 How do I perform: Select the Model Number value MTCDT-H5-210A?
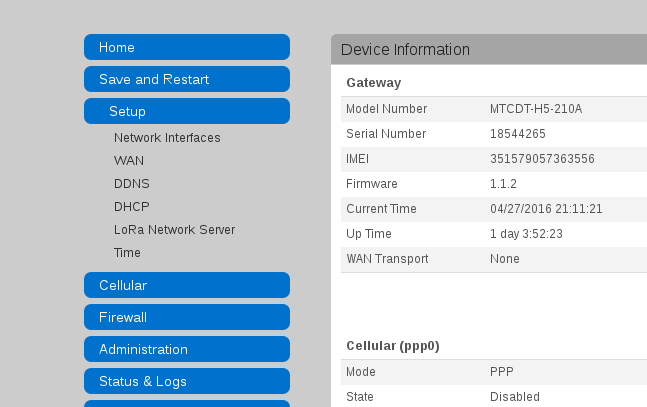click(x=536, y=109)
